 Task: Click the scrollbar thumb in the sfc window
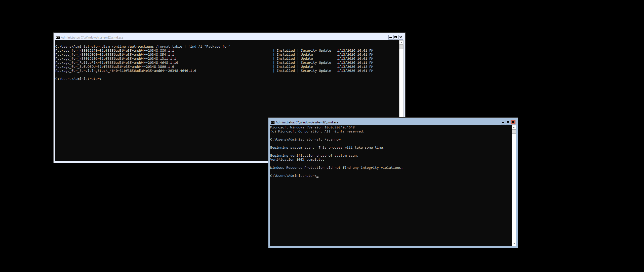[x=514, y=131]
